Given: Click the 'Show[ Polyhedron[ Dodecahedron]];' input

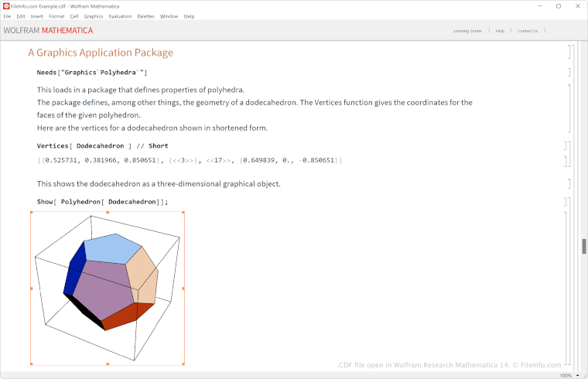Looking at the screenshot, I should [102, 202].
